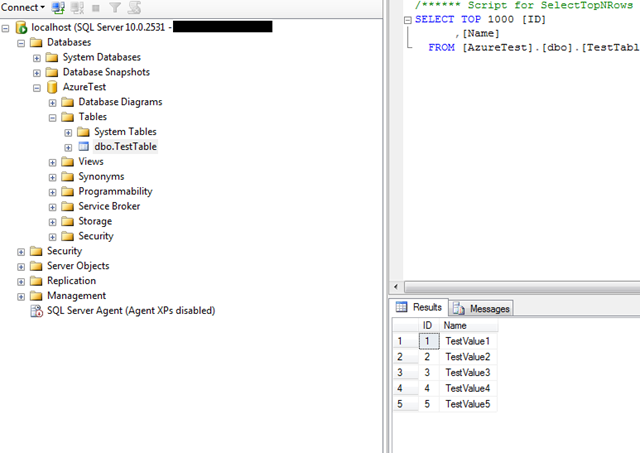Collapse the AzureTest database node
Image resolution: width=640 pixels, height=453 pixels.
[37, 88]
